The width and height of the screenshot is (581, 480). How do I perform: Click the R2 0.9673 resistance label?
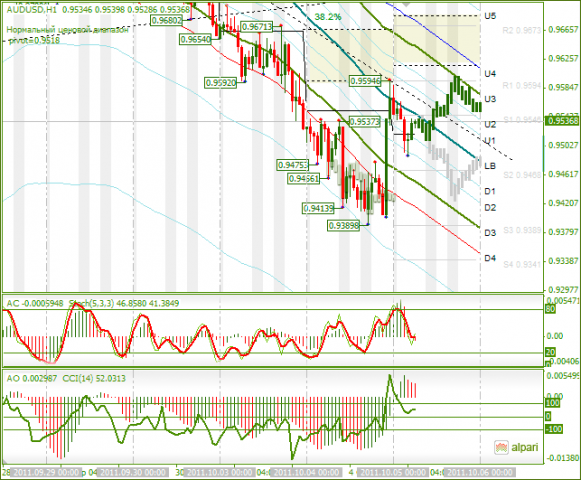coord(522,30)
